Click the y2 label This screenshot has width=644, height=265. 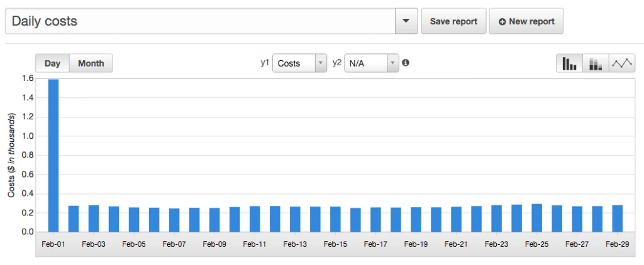pyautogui.click(x=337, y=63)
